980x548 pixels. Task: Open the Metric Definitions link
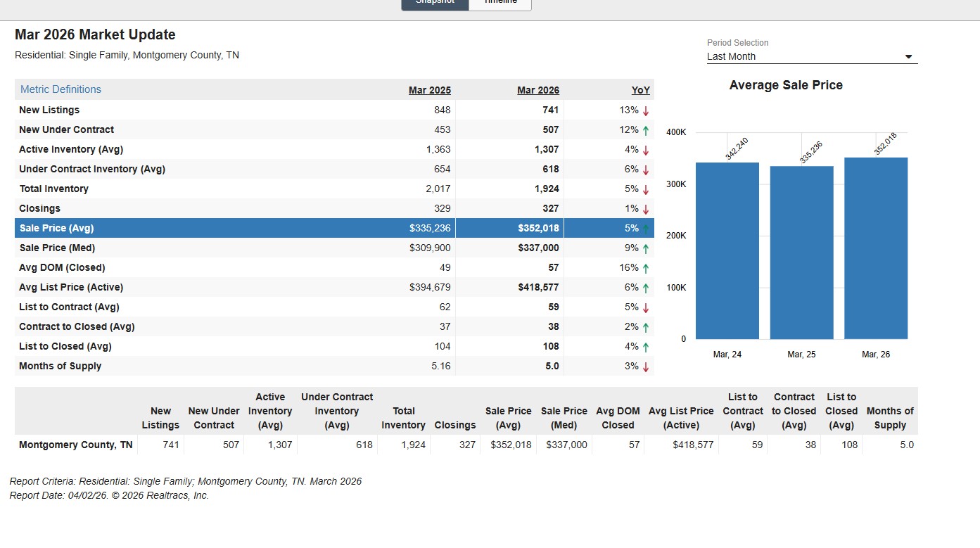point(61,89)
